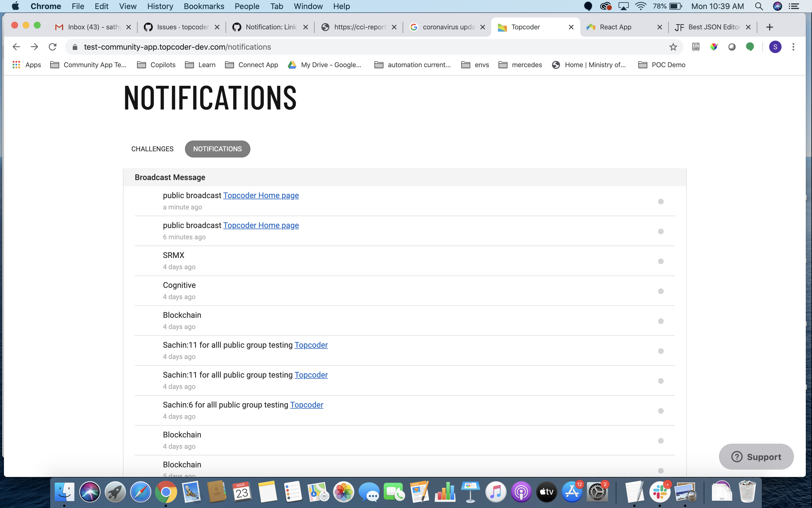Mark Sachin:6 notification as read
The image size is (812, 508).
point(661,411)
